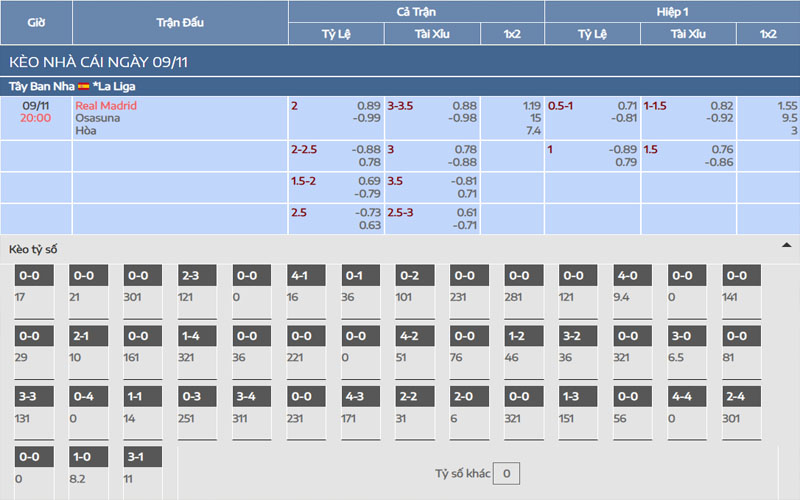Select full-match 1x2 odds 1.19
This screenshot has width=800, height=500.
(531, 105)
